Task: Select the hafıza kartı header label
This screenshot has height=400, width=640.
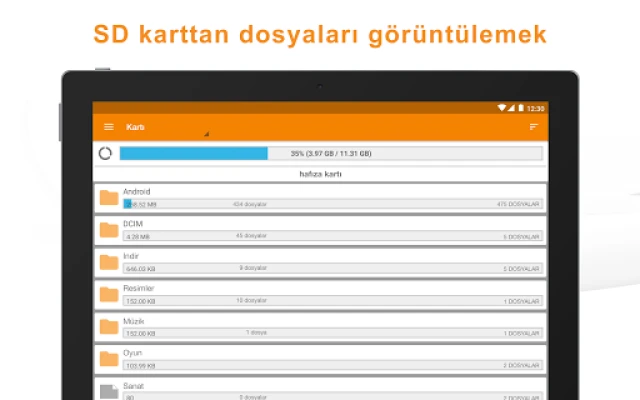Action: [321, 174]
